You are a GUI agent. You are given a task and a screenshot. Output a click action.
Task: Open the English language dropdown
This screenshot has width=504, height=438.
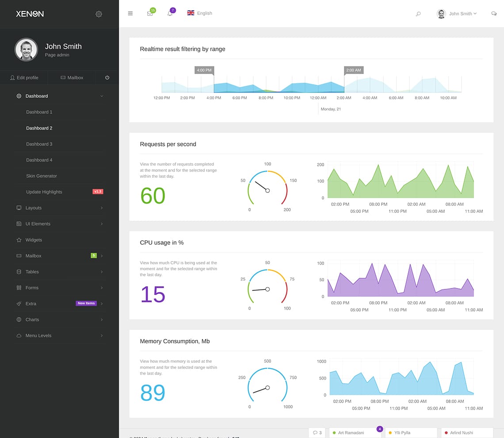199,13
